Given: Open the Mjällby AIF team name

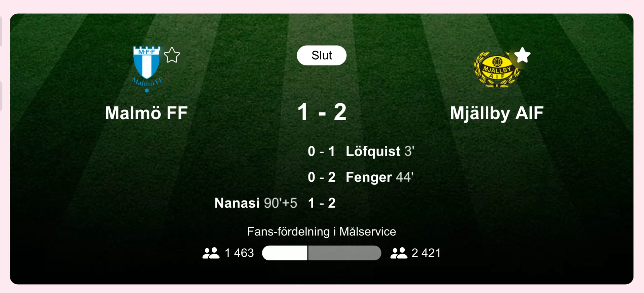Looking at the screenshot, I should (497, 113).
